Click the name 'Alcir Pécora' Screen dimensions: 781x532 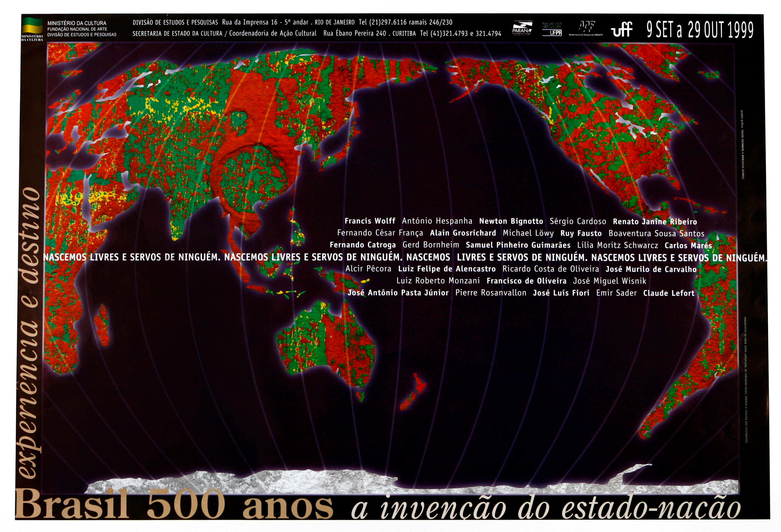pyautogui.click(x=368, y=269)
